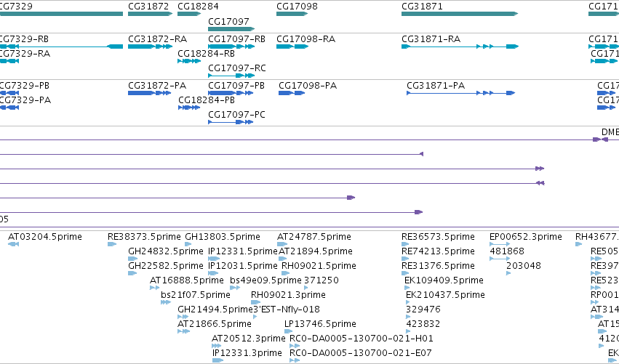Click feature 423832 label
The image size is (619, 364).
point(423,324)
